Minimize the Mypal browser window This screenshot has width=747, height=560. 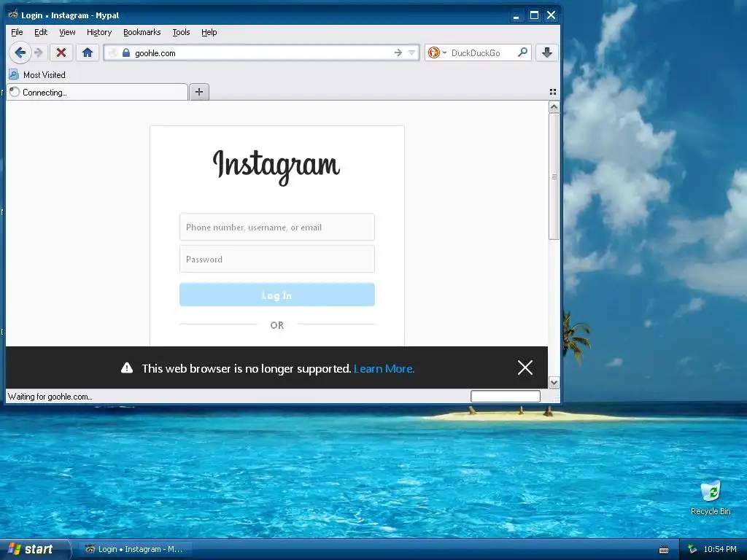[x=516, y=15]
